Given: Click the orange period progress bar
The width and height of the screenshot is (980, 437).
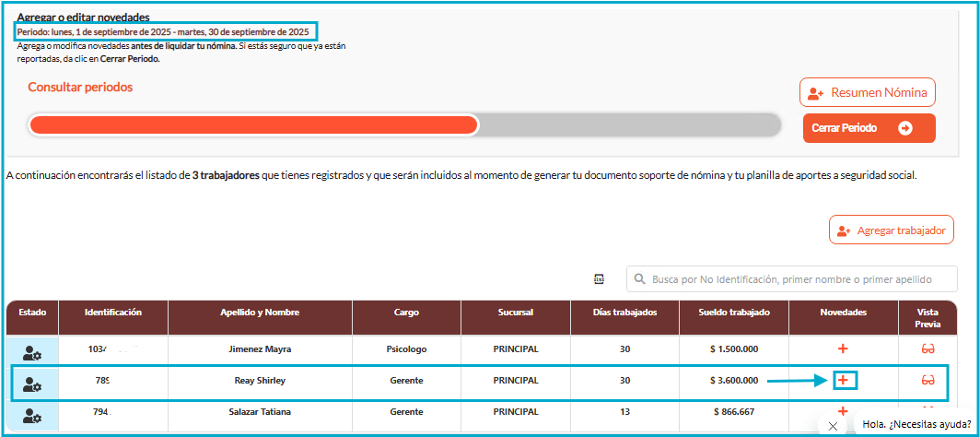Looking at the screenshot, I should (253, 124).
